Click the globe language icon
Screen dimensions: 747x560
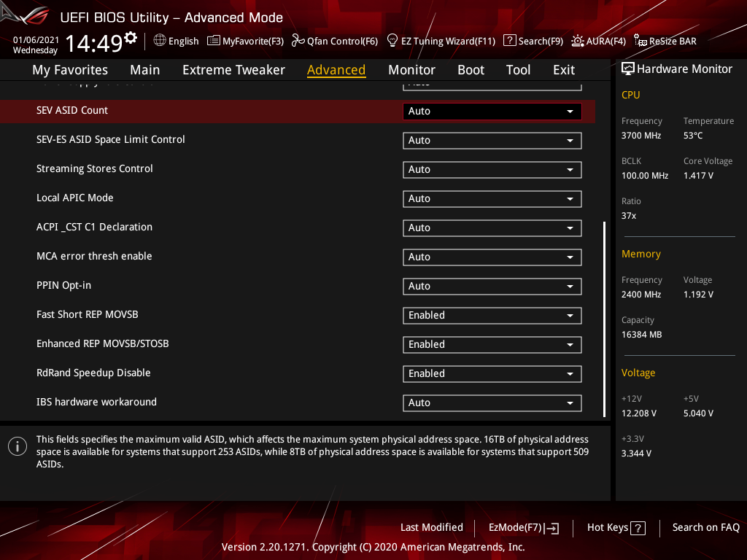(160, 41)
